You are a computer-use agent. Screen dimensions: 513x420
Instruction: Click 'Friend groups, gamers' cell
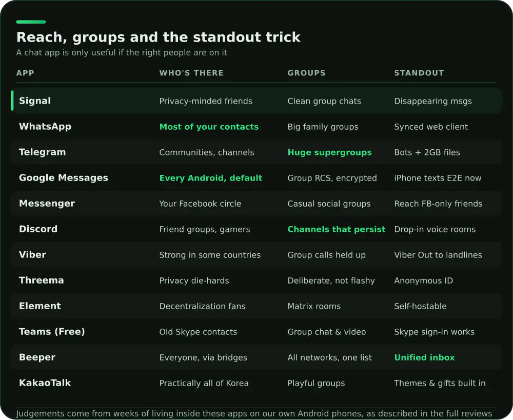[x=205, y=229]
